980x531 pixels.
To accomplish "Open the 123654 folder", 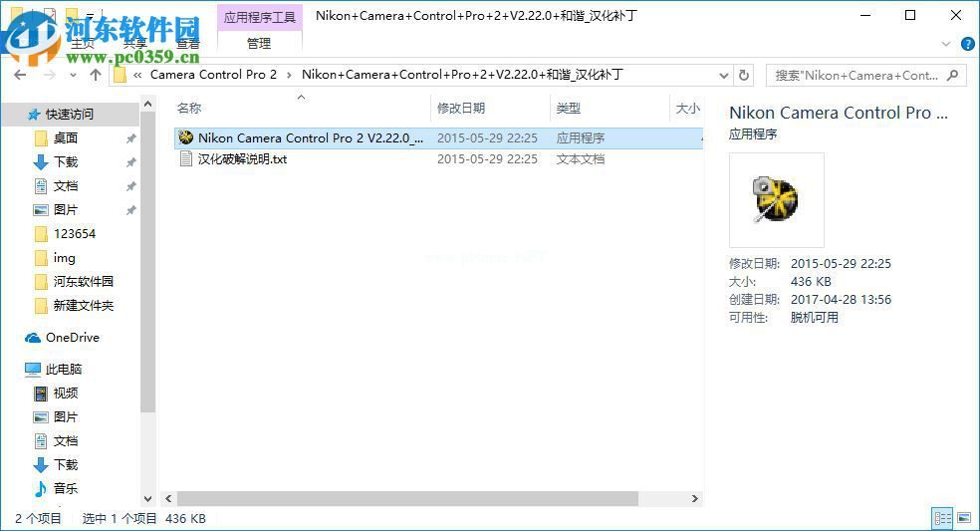I will (x=75, y=234).
